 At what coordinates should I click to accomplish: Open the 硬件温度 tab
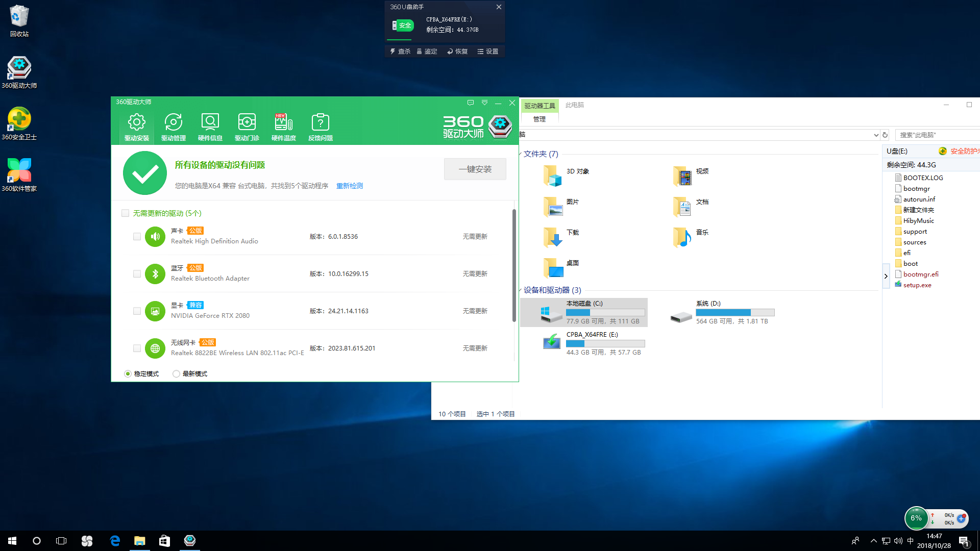(x=284, y=128)
